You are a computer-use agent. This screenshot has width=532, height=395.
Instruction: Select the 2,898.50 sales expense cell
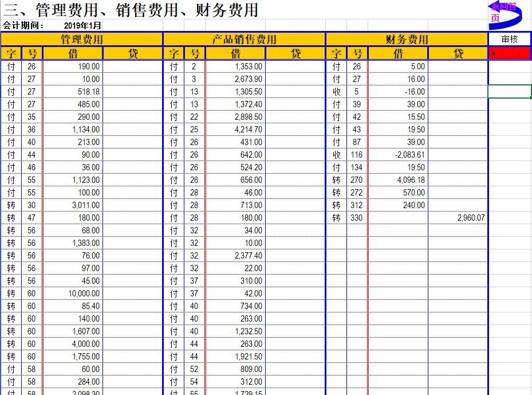click(x=235, y=117)
